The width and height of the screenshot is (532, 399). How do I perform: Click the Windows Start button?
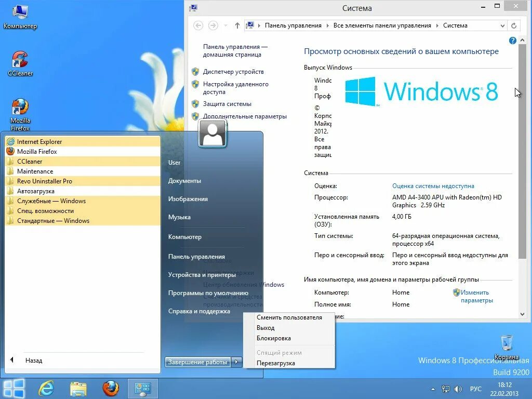(14, 388)
